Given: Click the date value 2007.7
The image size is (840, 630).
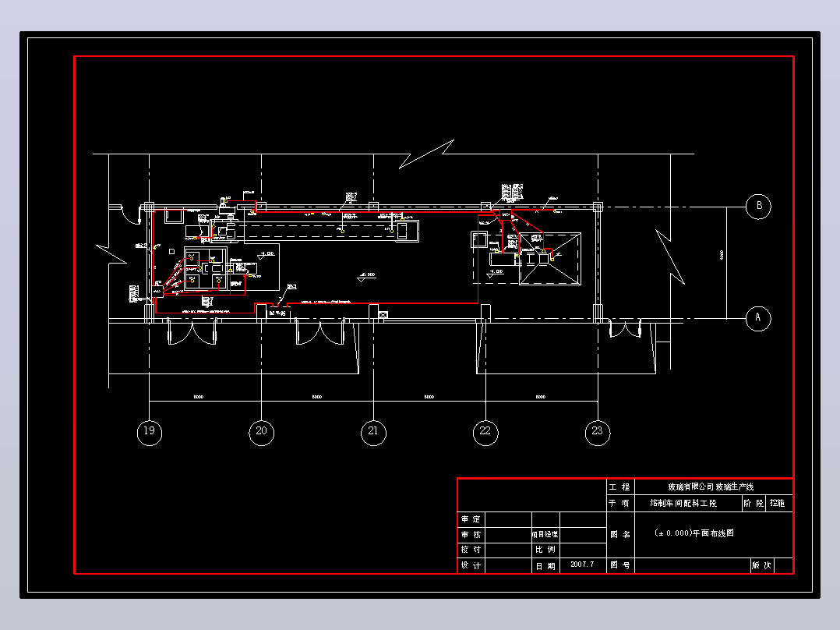Looking at the screenshot, I should (582, 565).
